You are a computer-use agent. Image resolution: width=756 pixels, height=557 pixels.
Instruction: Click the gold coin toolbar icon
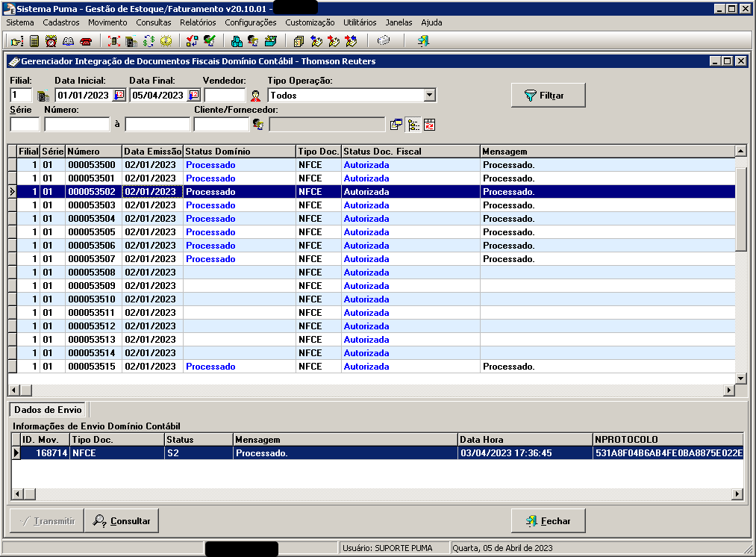tap(166, 41)
